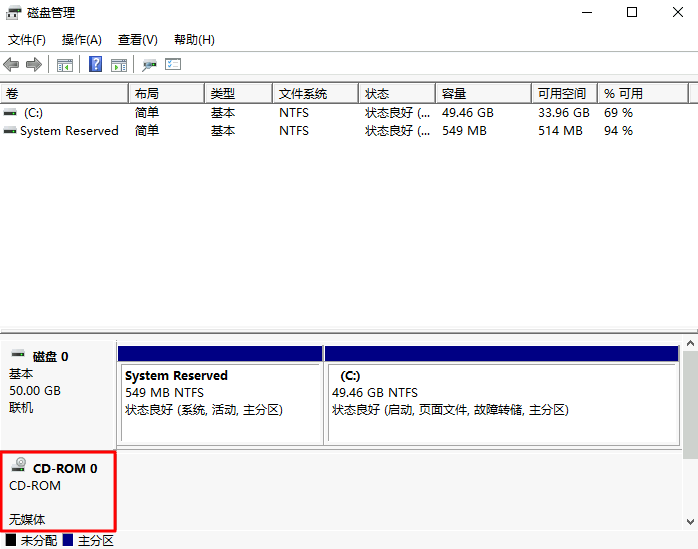Select the CD-ROM 0 无媒体 panel
The image size is (698, 549).
pos(58,492)
